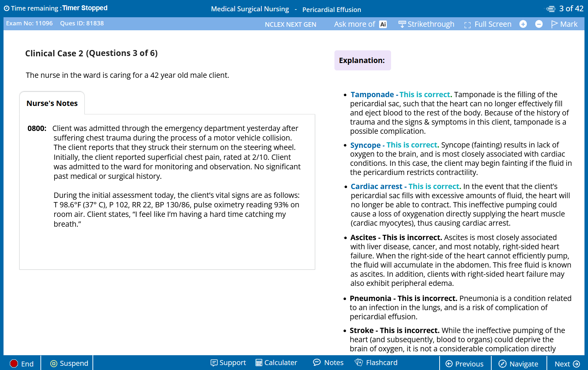Select the Nurse's Notes tab
This screenshot has height=370, width=588.
click(52, 103)
